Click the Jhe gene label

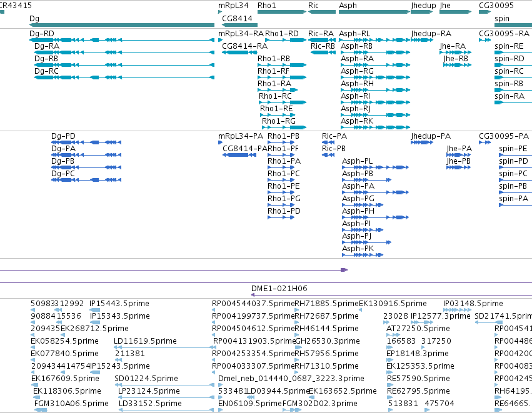[x=445, y=6]
